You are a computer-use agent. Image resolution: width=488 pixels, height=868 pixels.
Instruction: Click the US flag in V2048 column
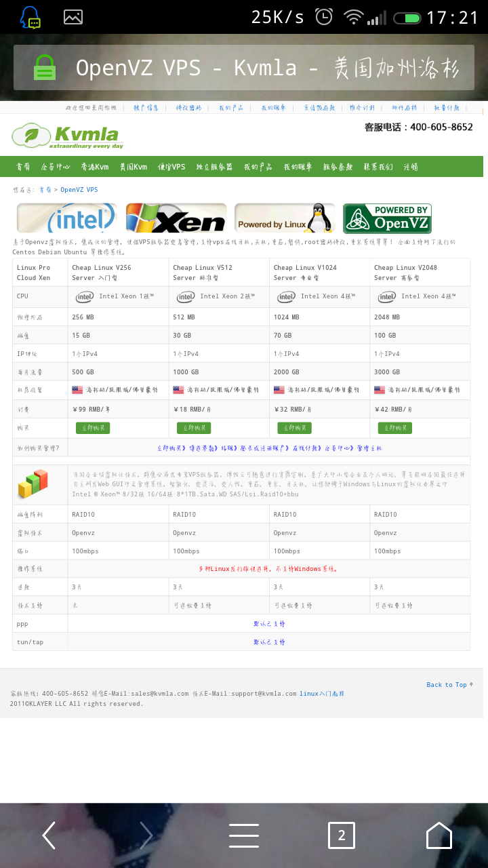[x=380, y=390]
